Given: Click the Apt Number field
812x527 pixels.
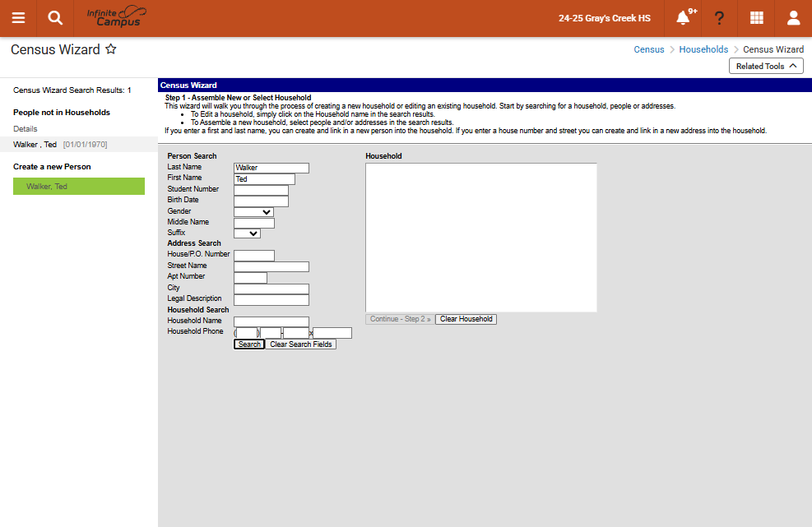Looking at the screenshot, I should 251,278.
